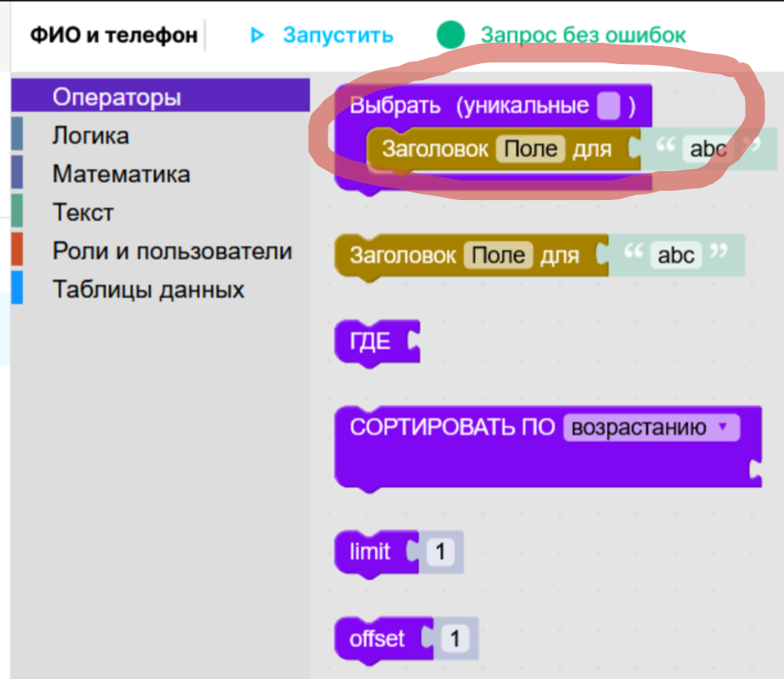Edit the 'abc' text in standalone Заголовок block
The image size is (784, 679).
pos(675,255)
